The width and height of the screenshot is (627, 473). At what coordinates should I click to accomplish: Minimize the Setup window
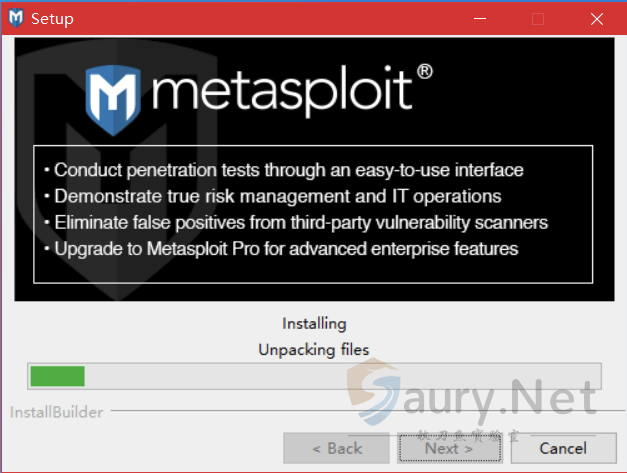pos(490,18)
